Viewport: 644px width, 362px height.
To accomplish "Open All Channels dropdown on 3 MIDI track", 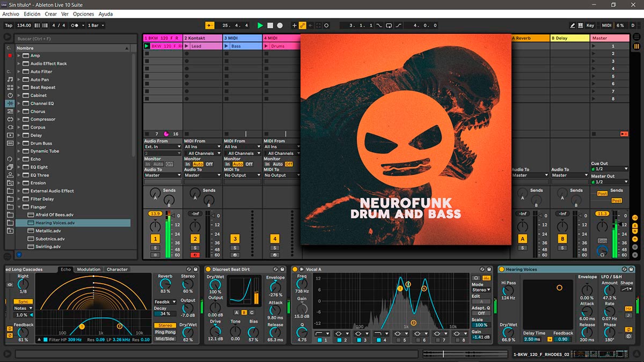I will tap(242, 153).
